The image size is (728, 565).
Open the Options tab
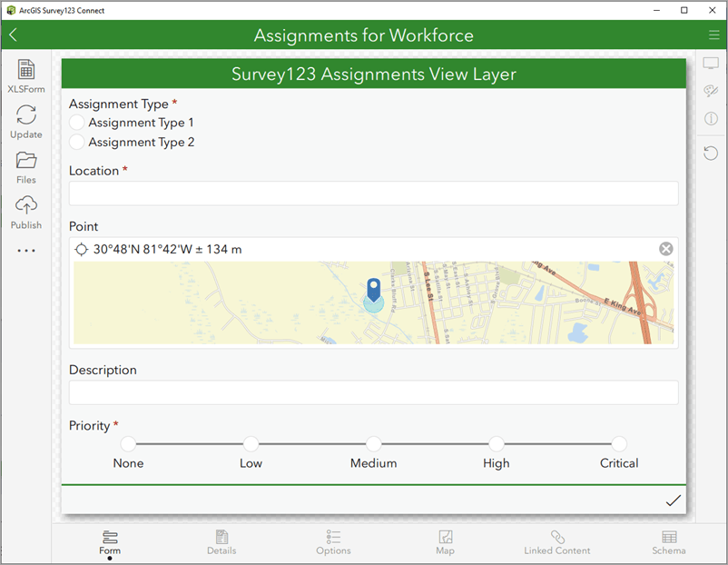(x=333, y=542)
